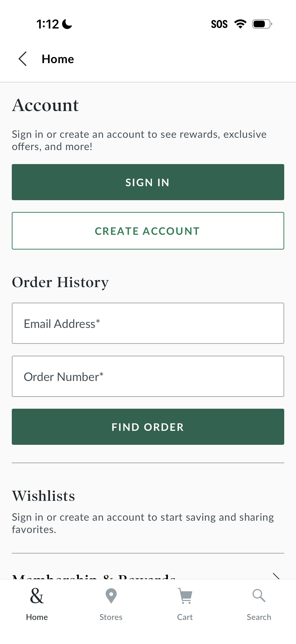Screen dimensions: 296x644
Task: Tap the Email Address input field
Action: [x=148, y=323]
